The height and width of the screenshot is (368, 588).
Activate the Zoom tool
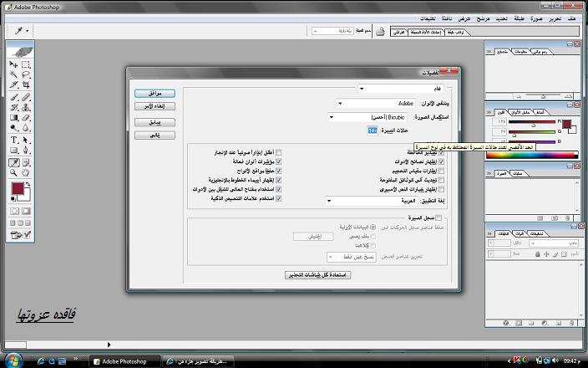(14, 172)
